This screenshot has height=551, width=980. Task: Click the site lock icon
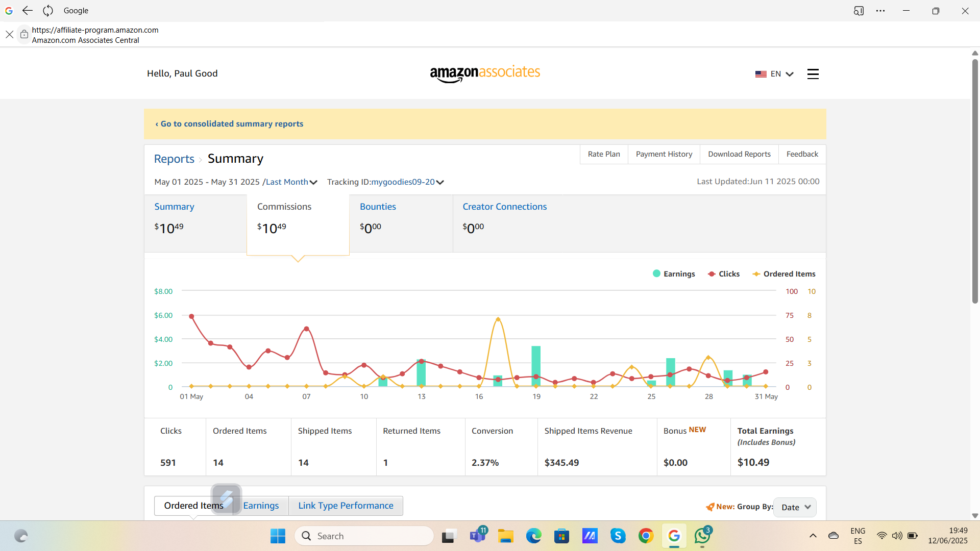click(24, 34)
